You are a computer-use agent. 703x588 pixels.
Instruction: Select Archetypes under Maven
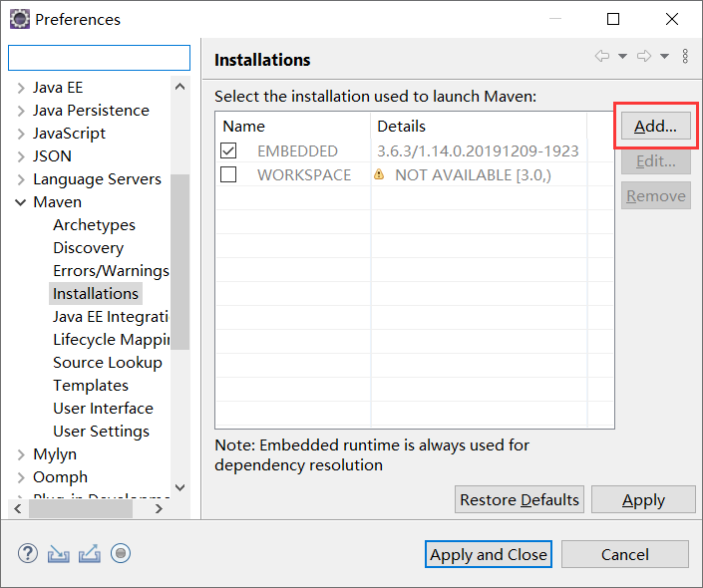(94, 225)
